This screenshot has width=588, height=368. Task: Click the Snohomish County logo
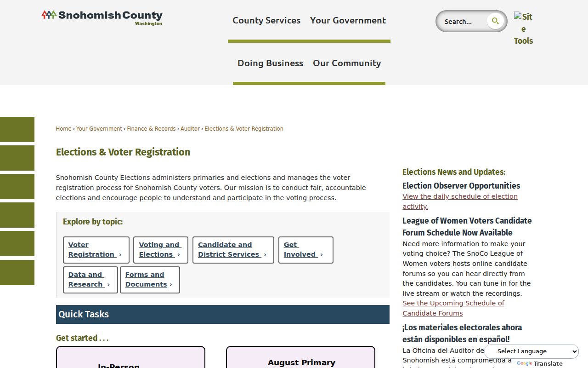102,17
